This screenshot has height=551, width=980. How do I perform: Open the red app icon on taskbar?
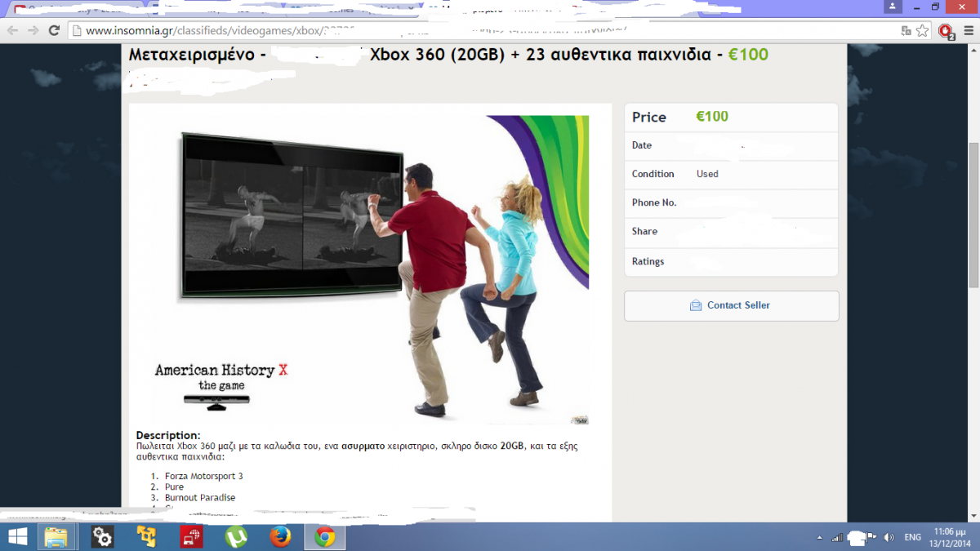192,537
